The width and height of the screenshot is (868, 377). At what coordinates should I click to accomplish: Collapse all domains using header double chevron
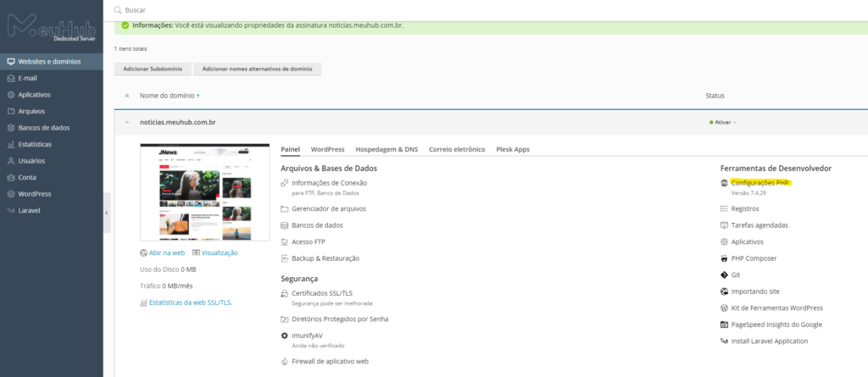pyautogui.click(x=127, y=96)
